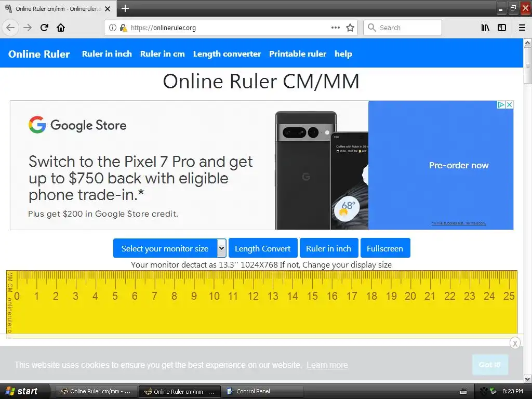
Task: Follow the Learn more cookie link
Action: (x=327, y=365)
